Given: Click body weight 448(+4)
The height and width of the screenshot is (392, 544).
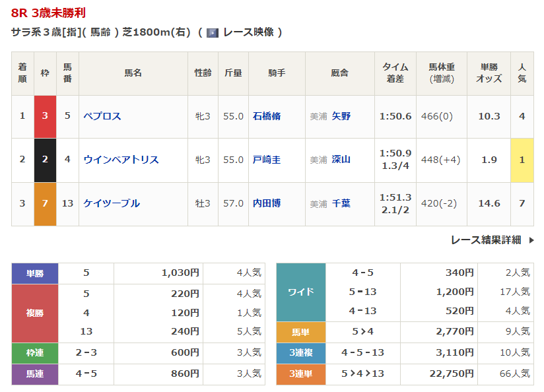Looking at the screenshot, I should click(440, 160).
